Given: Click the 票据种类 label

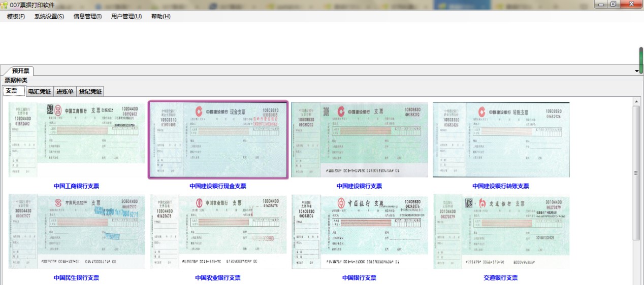Looking at the screenshot, I should point(16,80).
